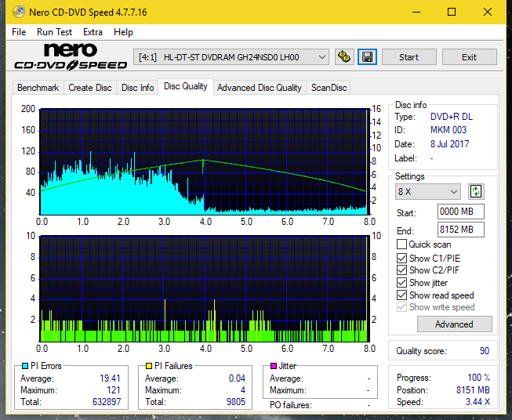Click the nero CD-DVD SPEED logo

pyautogui.click(x=71, y=56)
